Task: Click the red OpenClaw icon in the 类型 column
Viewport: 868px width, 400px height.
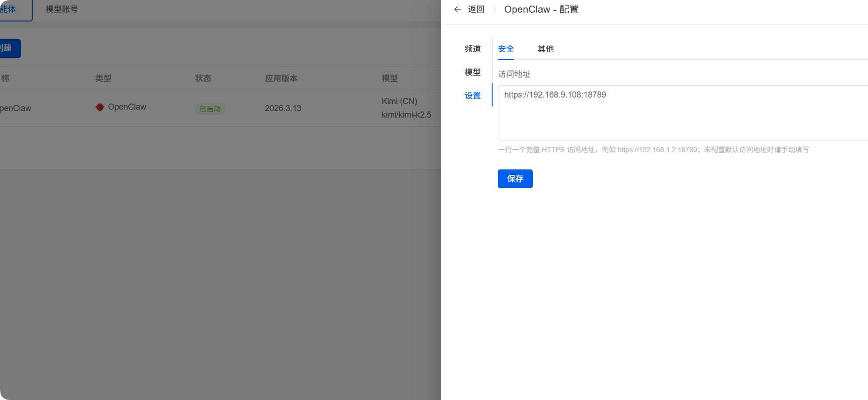Action: tap(99, 107)
